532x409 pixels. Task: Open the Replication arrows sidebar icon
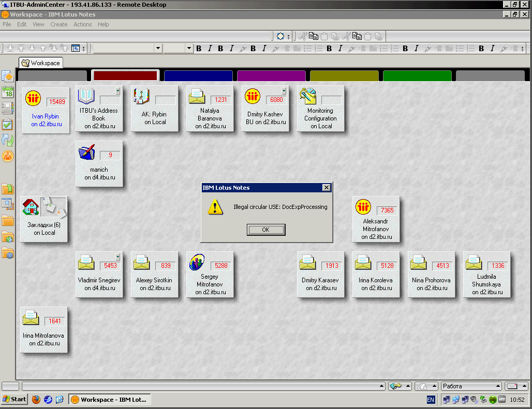7,140
